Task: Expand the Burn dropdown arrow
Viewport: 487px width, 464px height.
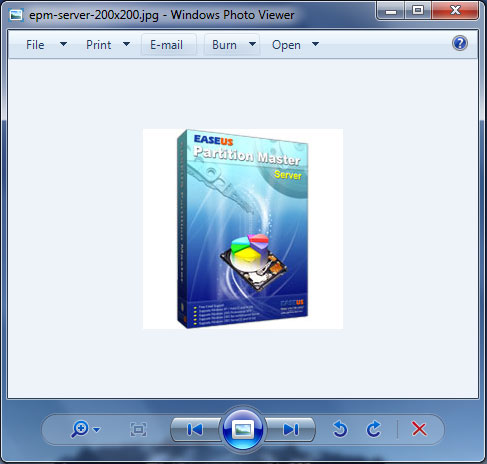Action: coord(252,44)
